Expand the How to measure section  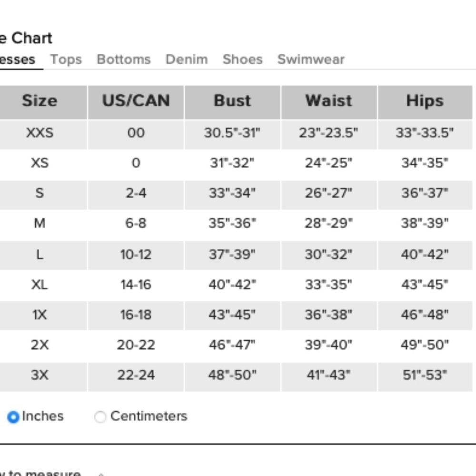click(40, 472)
